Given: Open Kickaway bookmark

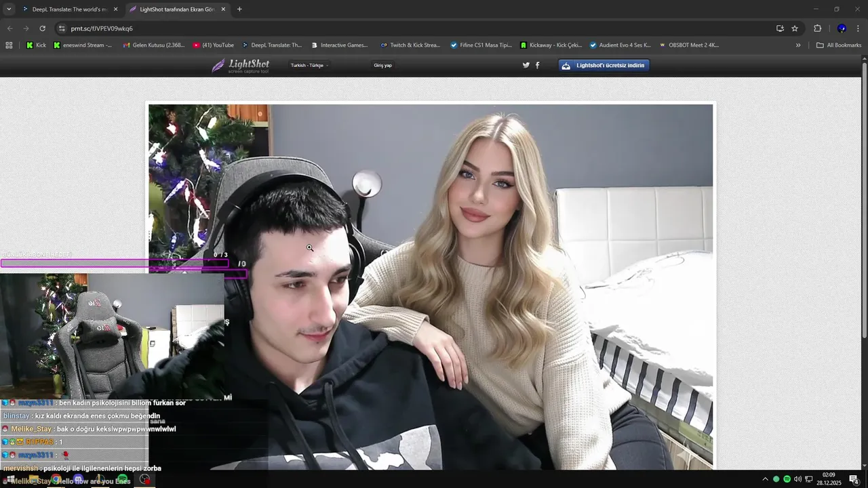Looking at the screenshot, I should (x=551, y=45).
